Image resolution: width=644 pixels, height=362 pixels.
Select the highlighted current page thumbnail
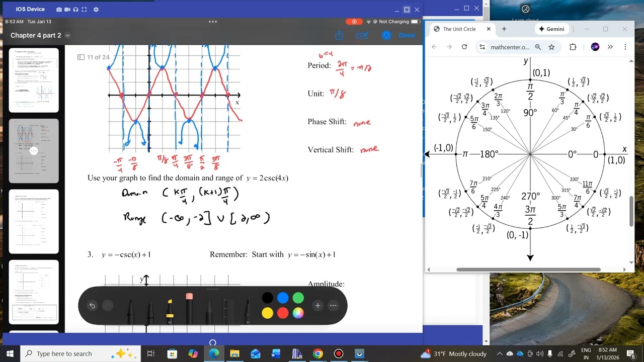pyautogui.click(x=34, y=151)
